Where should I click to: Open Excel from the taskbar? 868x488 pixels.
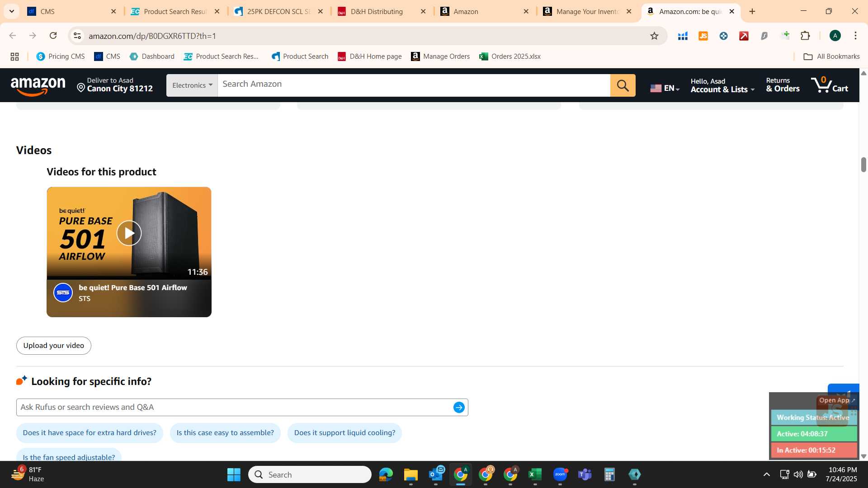point(535,475)
